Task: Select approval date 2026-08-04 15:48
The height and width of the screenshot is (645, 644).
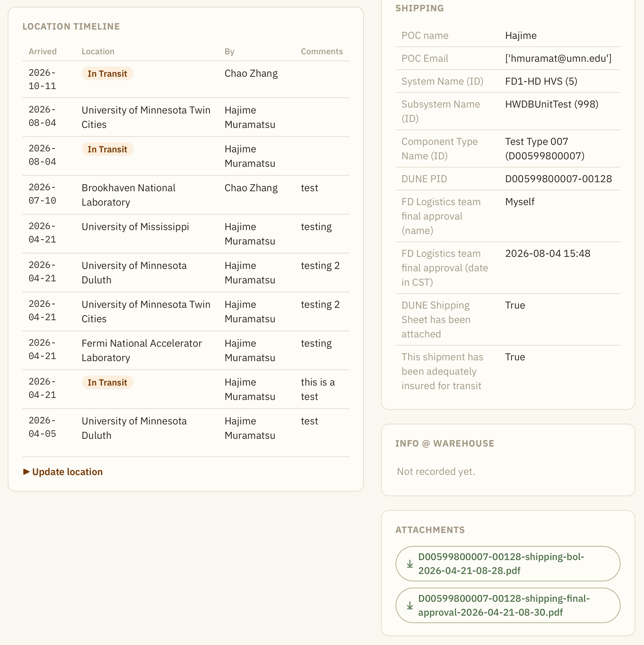Action: (x=548, y=253)
